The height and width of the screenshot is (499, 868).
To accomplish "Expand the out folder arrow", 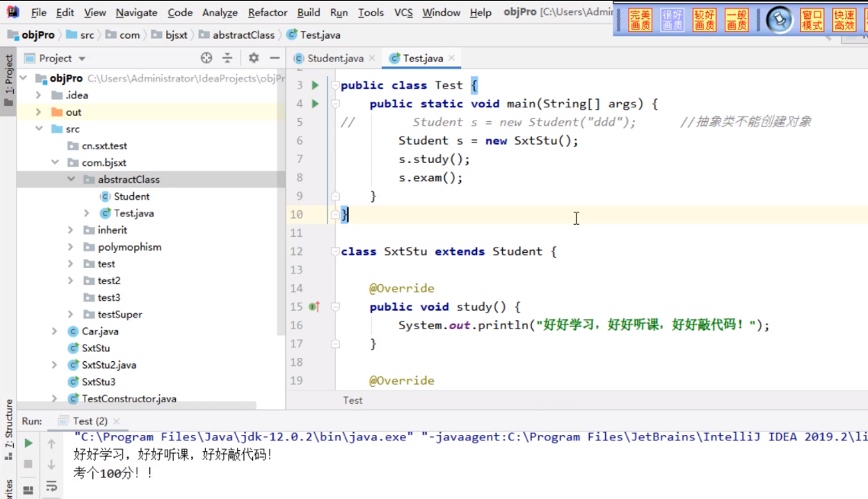I will point(38,112).
